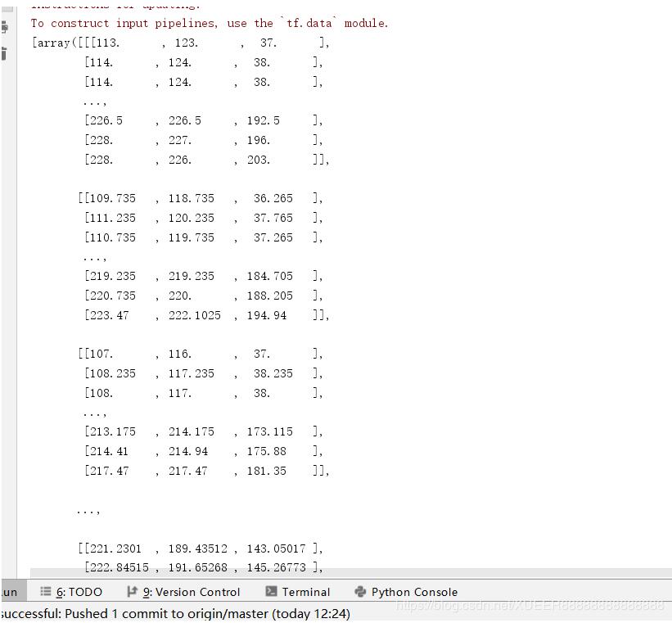Click the 'To construct input pipelines' warning line
672x623 pixels.
(210, 23)
